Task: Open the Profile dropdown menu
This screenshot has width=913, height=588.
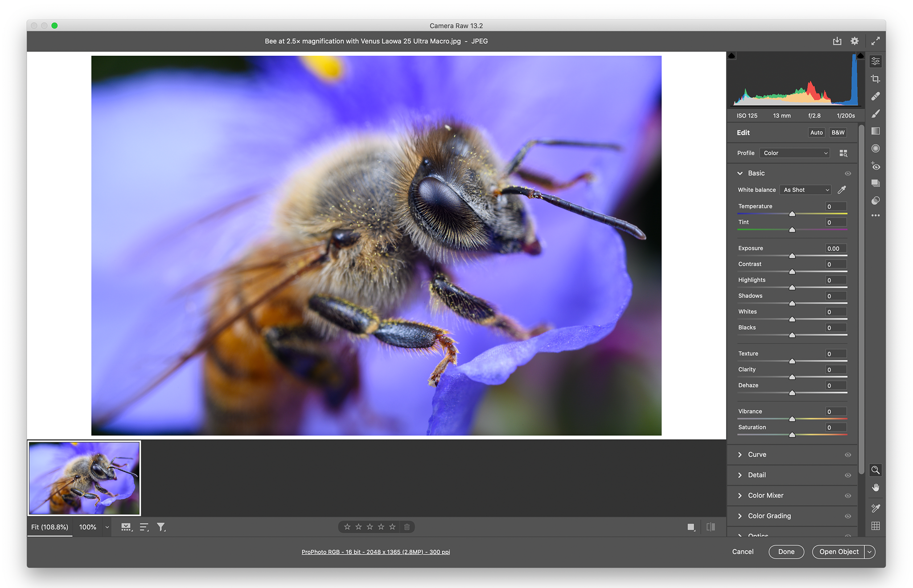Action: coord(794,153)
